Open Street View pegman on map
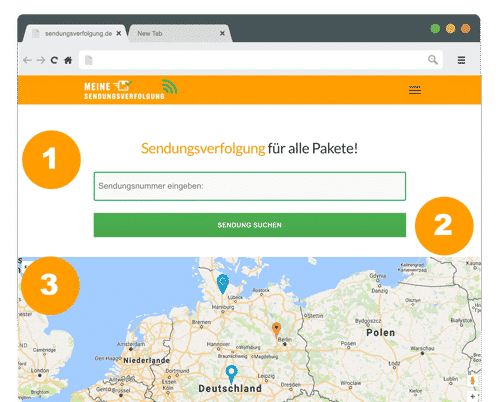Screen dimensions: 500x402 [472, 381]
